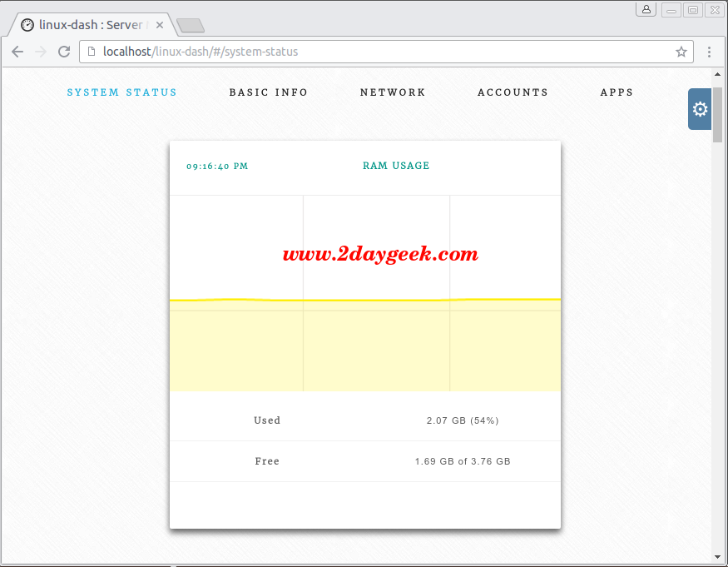Click the page info icon in address bar
The width and height of the screenshot is (728, 567).
point(92,52)
